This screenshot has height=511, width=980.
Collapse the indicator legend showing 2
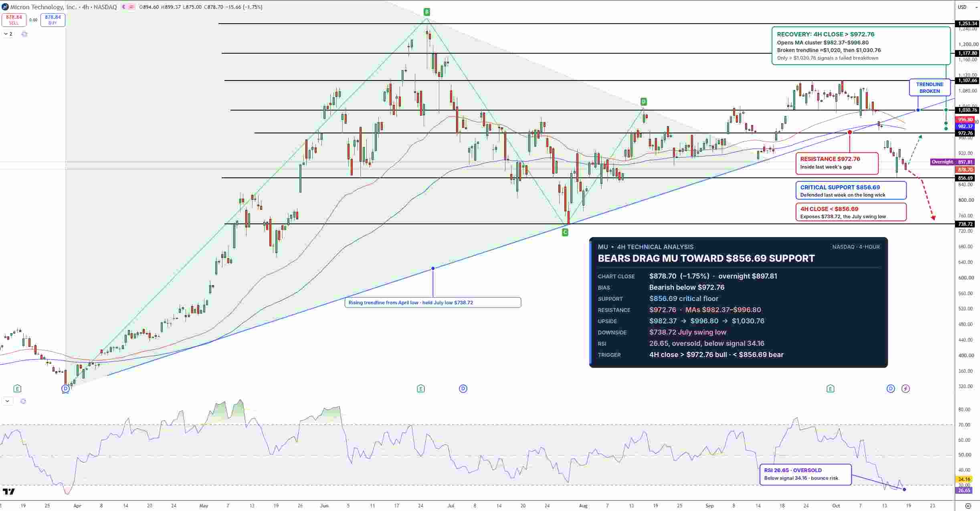[8, 34]
